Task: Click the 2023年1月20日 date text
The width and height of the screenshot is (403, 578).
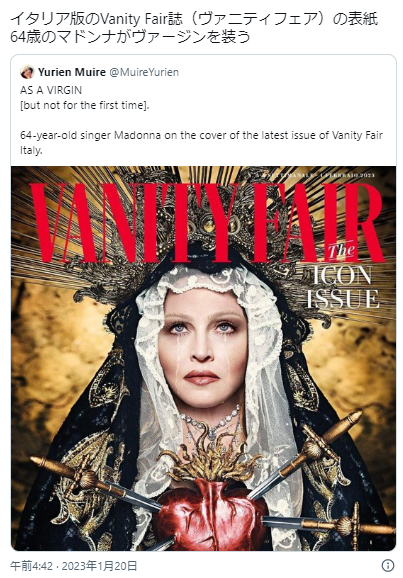Action: pos(100,565)
